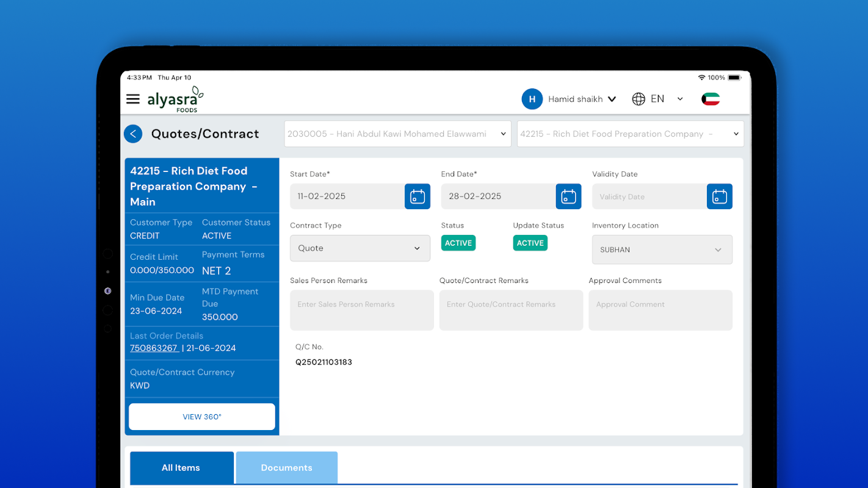
Task: Click the empty Validity Date field
Action: coord(649,196)
